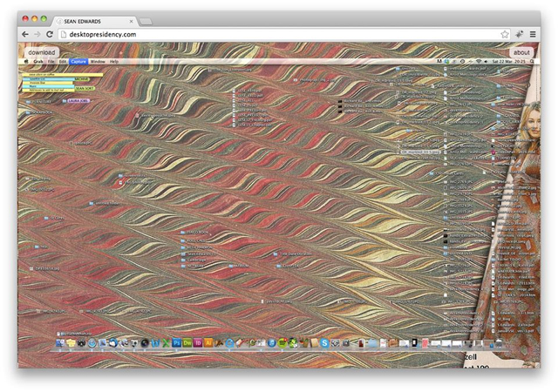Click the browser back arrow
This screenshot has width=558, height=392.
pyautogui.click(x=25, y=34)
